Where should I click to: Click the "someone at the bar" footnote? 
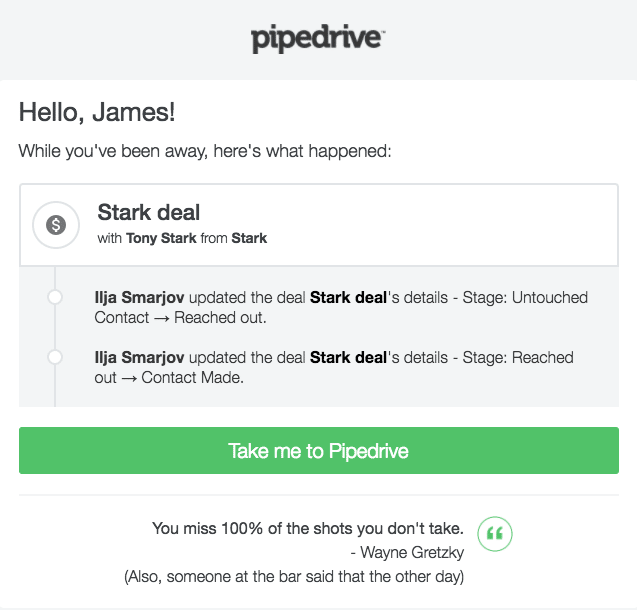tap(294, 577)
